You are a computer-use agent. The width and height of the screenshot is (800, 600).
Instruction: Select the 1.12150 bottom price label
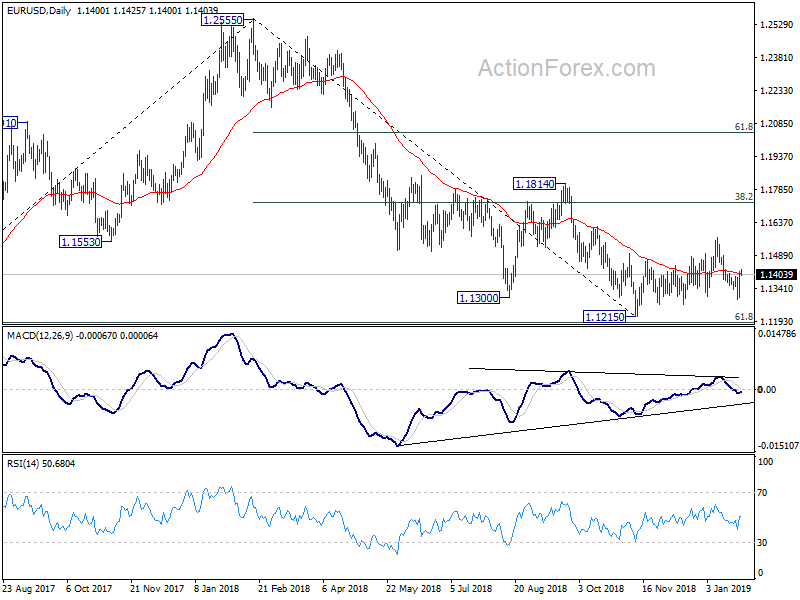[x=604, y=317]
